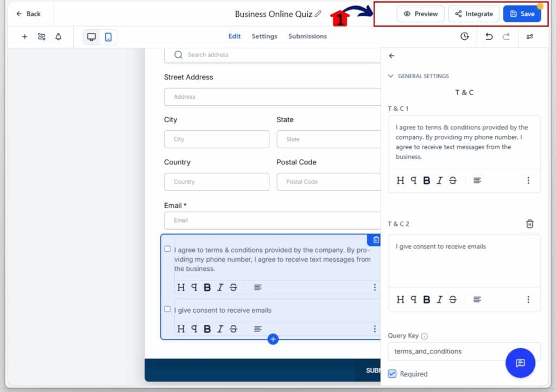Select the desktop view icon
This screenshot has width=556, height=392.
[x=92, y=37]
